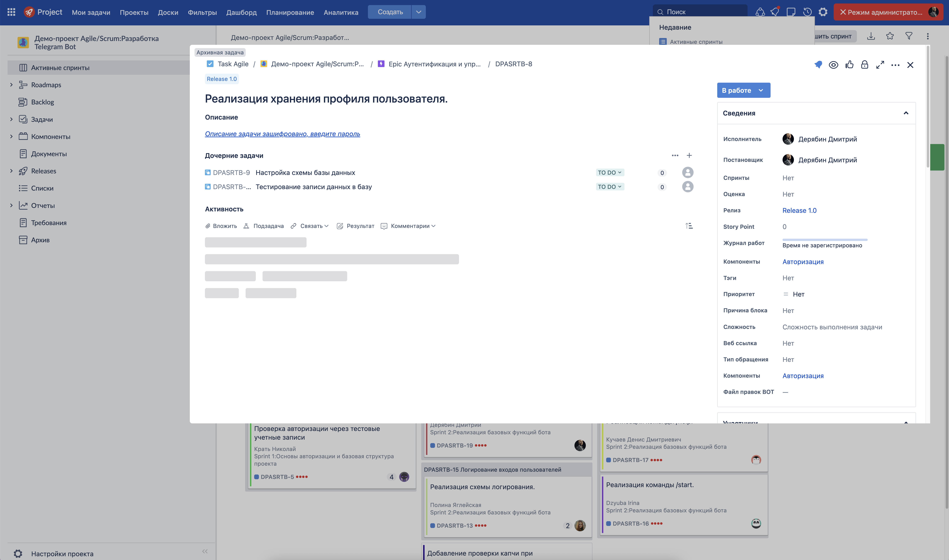Expand the Отчеты tree item
This screenshot has height=560, width=949.
[11, 205]
